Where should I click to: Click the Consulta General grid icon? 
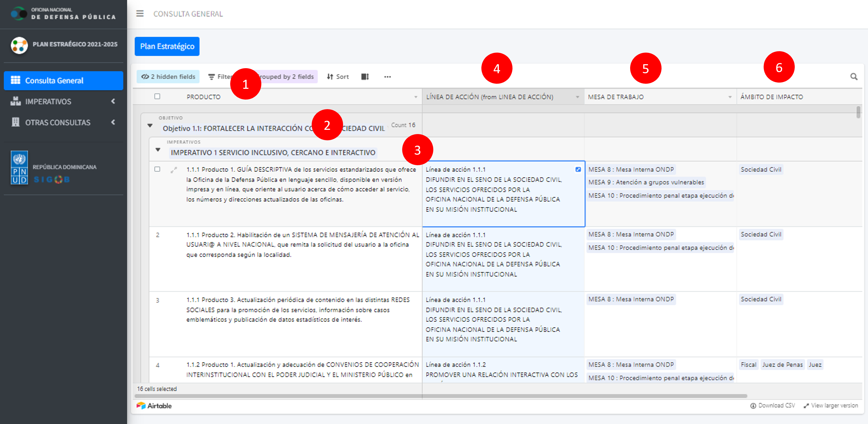coord(16,80)
